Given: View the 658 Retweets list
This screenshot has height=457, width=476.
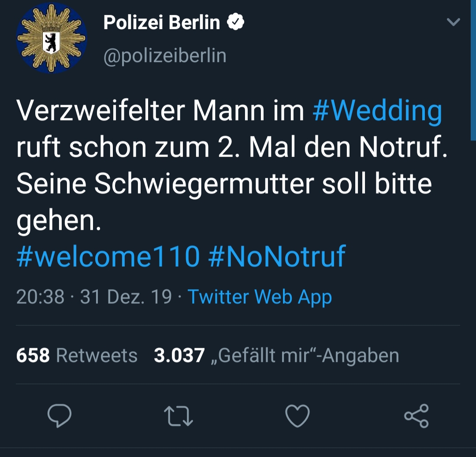Looking at the screenshot, I should [77, 355].
